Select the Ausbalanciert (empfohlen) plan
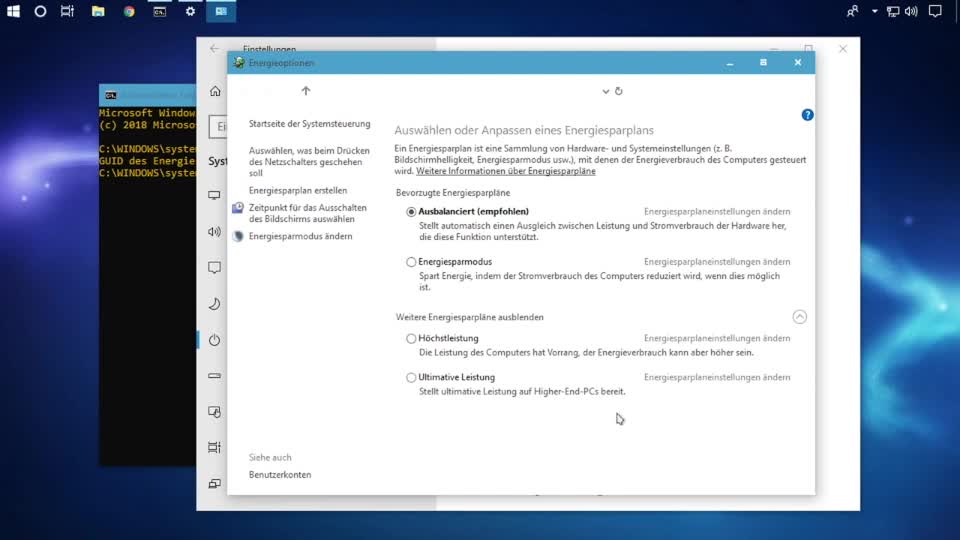This screenshot has width=960, height=540. [x=411, y=212]
